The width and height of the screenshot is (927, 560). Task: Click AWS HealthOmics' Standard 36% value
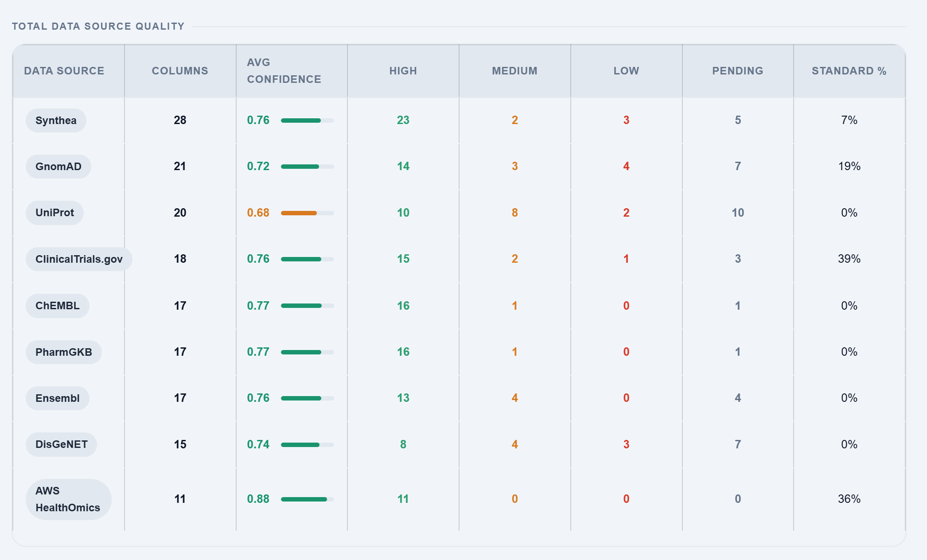pyautogui.click(x=849, y=499)
